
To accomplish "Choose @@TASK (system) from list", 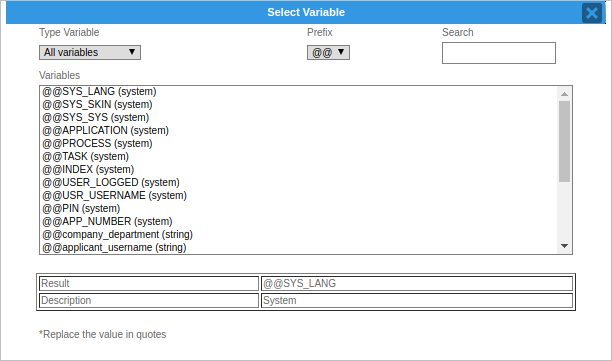I will tap(299, 156).
